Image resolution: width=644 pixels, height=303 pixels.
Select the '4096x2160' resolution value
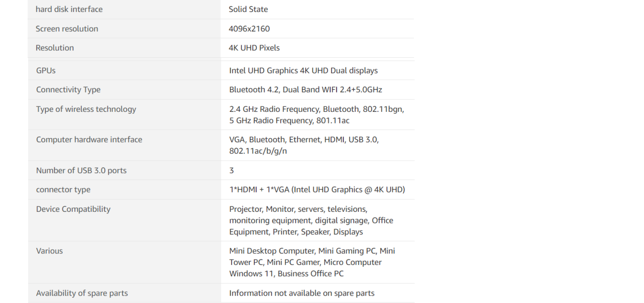click(249, 28)
